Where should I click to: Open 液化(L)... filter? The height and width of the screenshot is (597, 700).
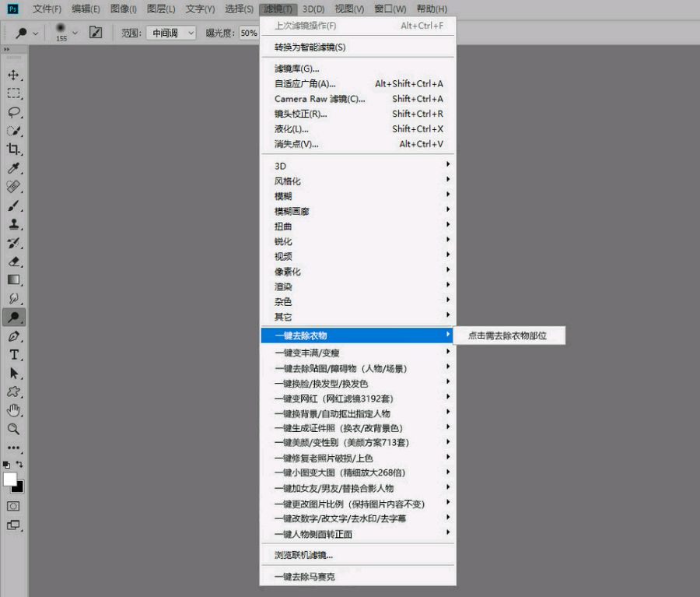click(x=358, y=128)
